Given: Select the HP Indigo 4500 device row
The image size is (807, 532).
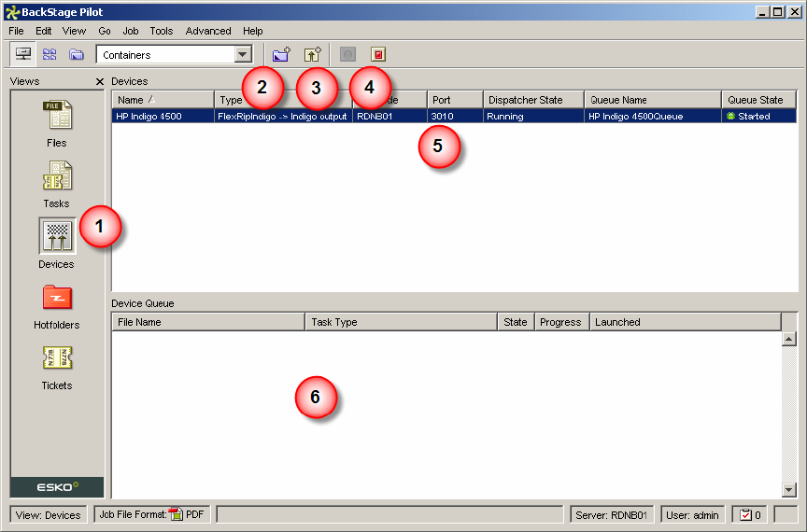Looking at the screenshot, I should [x=454, y=117].
